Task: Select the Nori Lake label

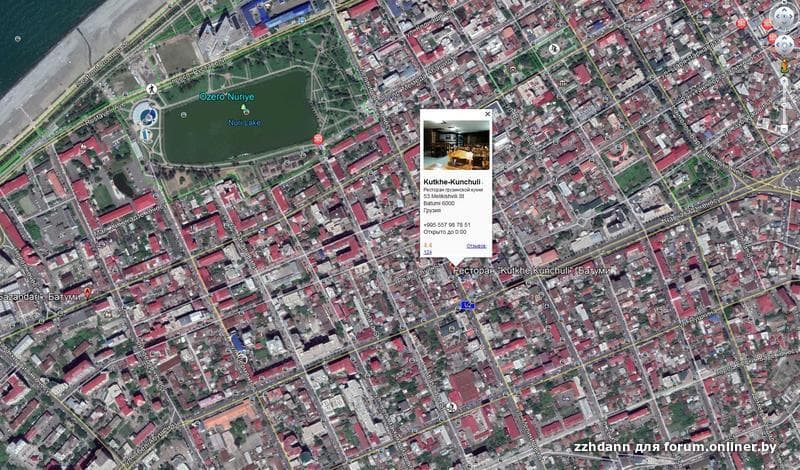Action: click(244, 123)
